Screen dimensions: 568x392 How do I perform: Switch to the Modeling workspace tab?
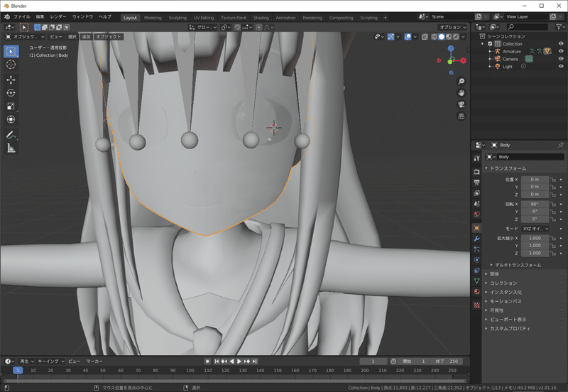153,18
